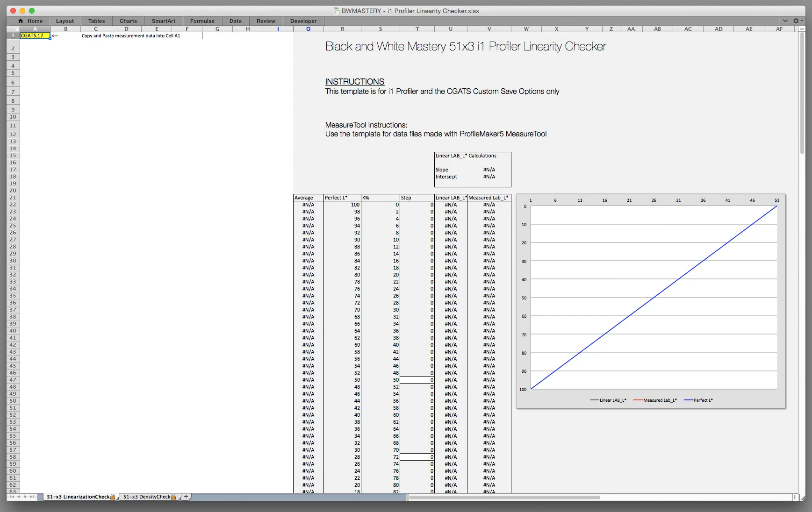Click the blue Perfect L* chart line
Viewport: 812px width, 512px height.
654,297
